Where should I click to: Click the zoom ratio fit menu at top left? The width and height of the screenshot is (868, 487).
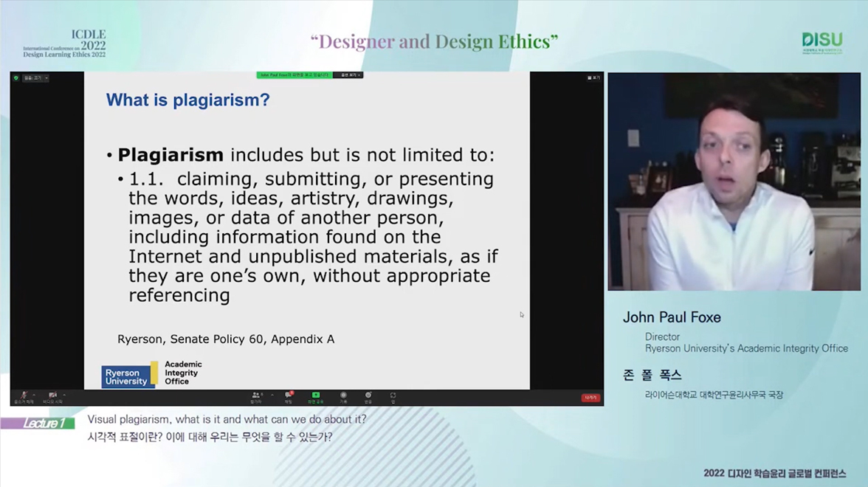(x=35, y=77)
